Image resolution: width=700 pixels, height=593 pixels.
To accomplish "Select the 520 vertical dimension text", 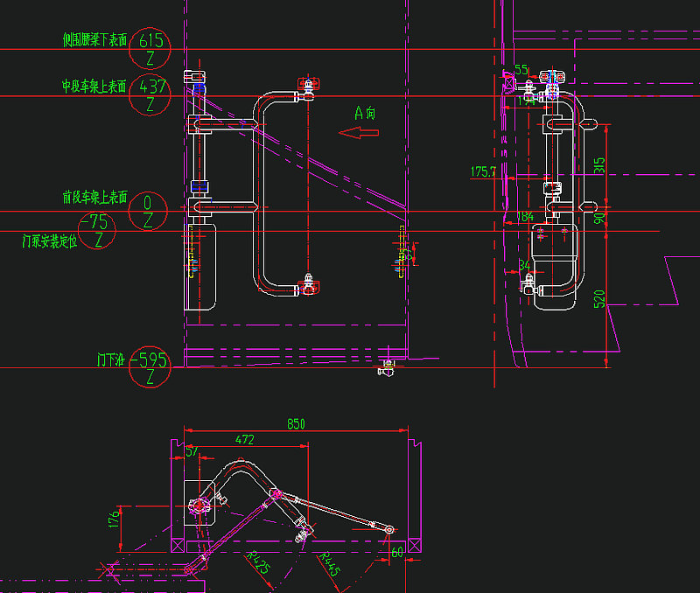I will click(599, 299).
